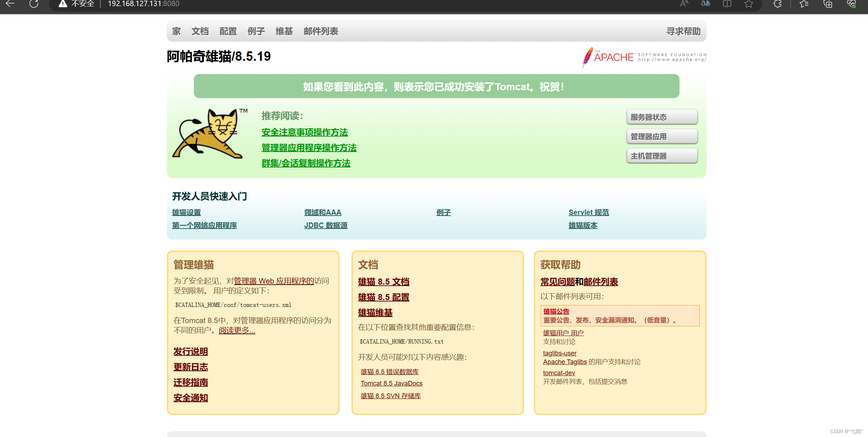868x437 pixels.
Task: Open browser extensions puzzle icon
Action: tap(777, 4)
